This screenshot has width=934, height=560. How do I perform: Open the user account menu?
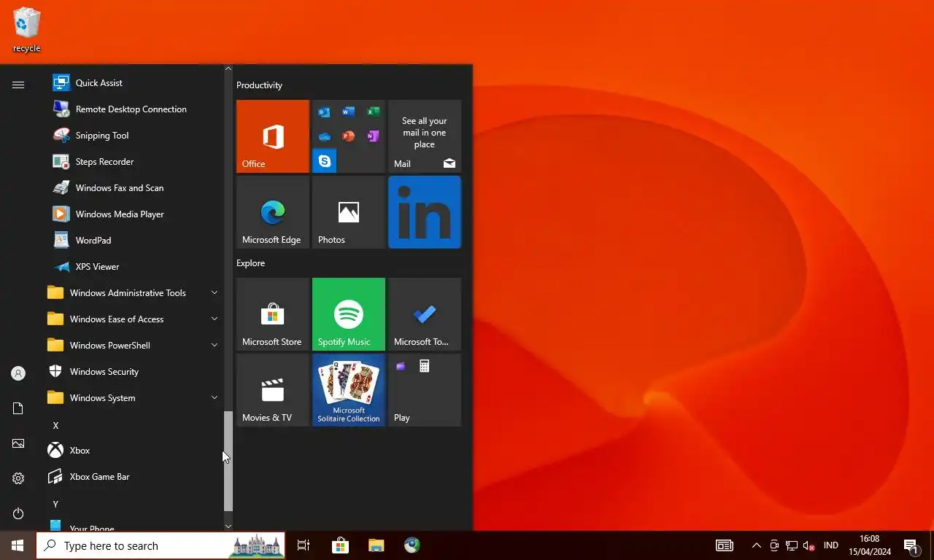click(x=18, y=373)
